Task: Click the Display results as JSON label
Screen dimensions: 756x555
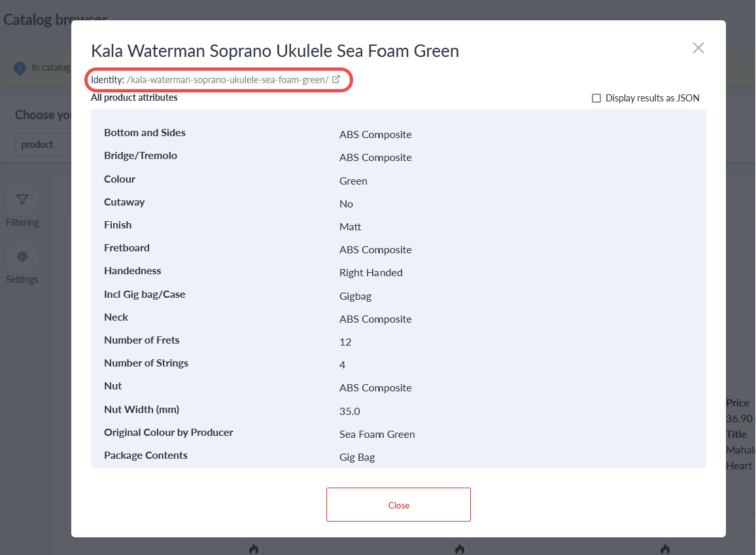Action: pos(652,98)
